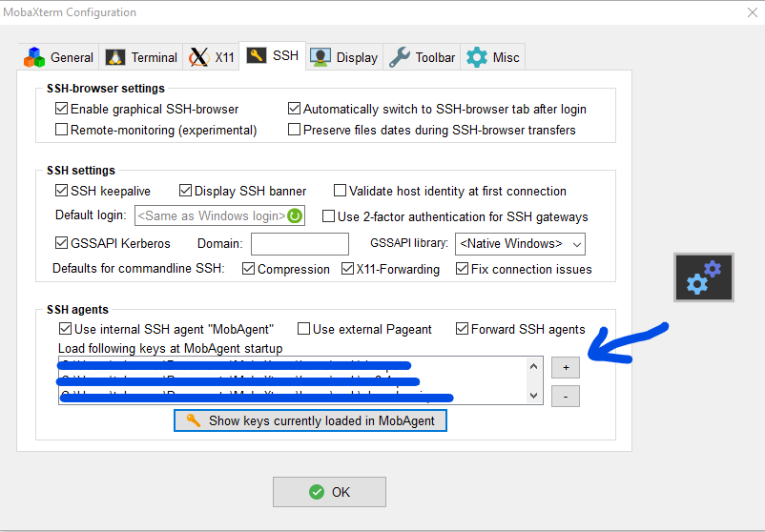Toggle Automatically switch to SSH-browser tab
This screenshot has height=532, width=765.
click(x=294, y=109)
